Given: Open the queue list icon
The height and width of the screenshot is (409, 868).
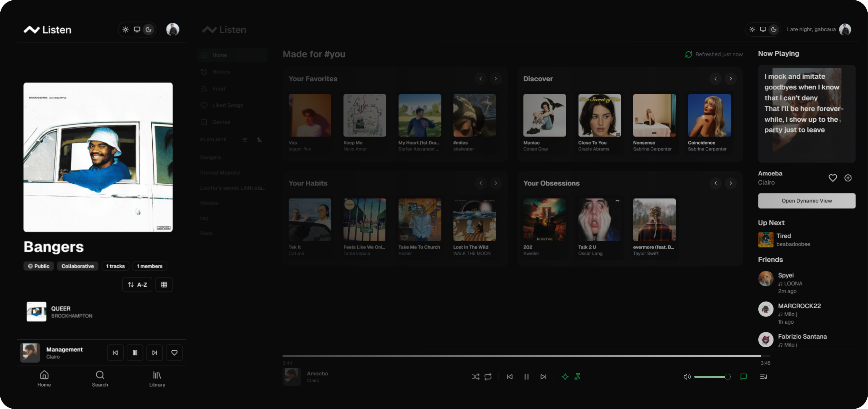Looking at the screenshot, I should pyautogui.click(x=763, y=377).
